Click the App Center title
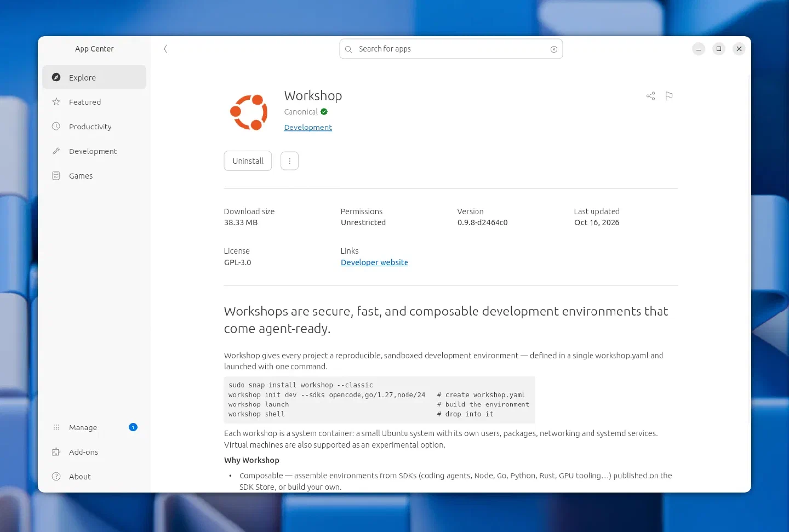This screenshot has width=789, height=532. tap(94, 49)
